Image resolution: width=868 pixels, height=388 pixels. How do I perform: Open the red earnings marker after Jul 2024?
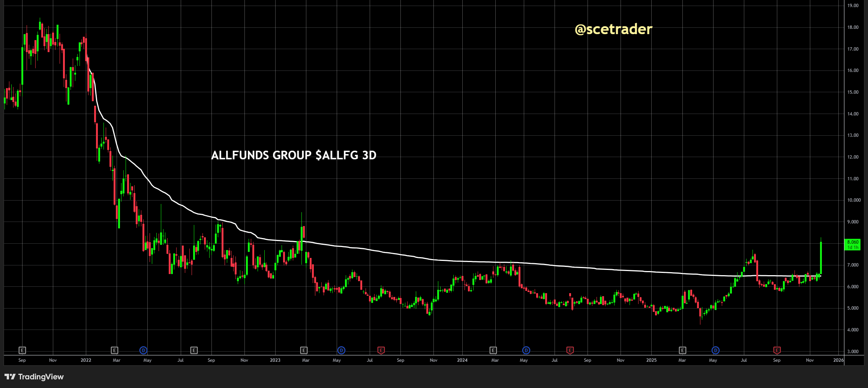(570, 350)
